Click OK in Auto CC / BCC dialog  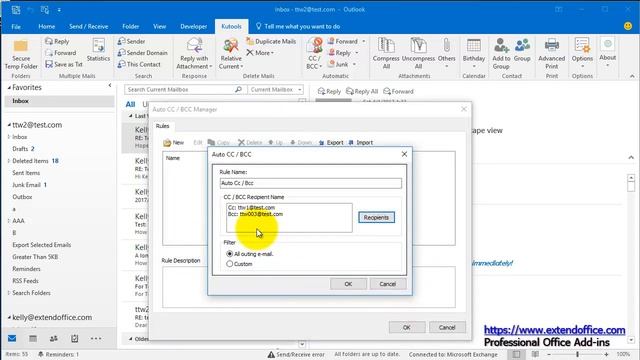[348, 284]
